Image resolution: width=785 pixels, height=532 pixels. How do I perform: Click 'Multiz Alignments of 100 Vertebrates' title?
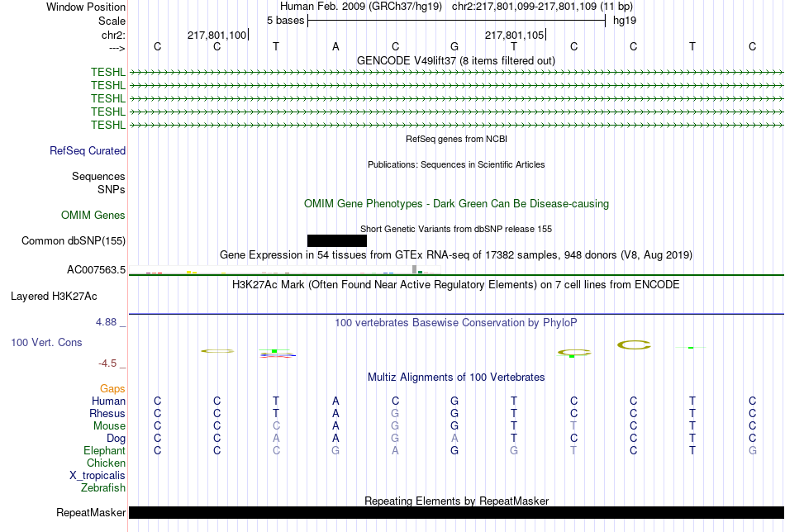tap(456, 377)
